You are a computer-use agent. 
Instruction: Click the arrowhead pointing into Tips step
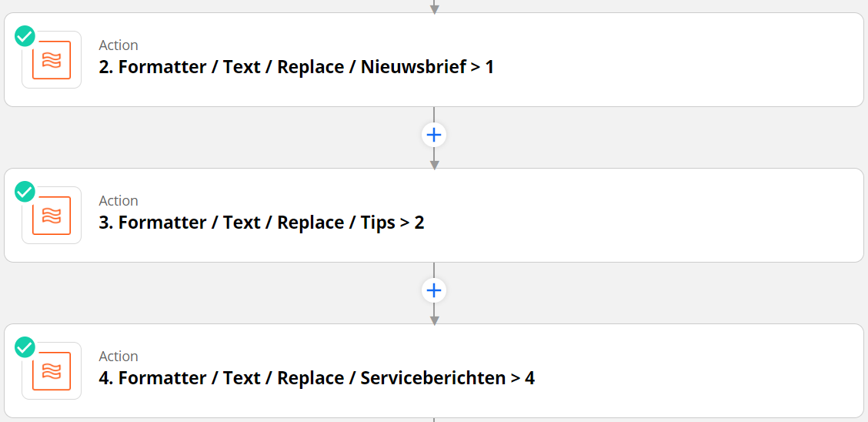point(434,163)
